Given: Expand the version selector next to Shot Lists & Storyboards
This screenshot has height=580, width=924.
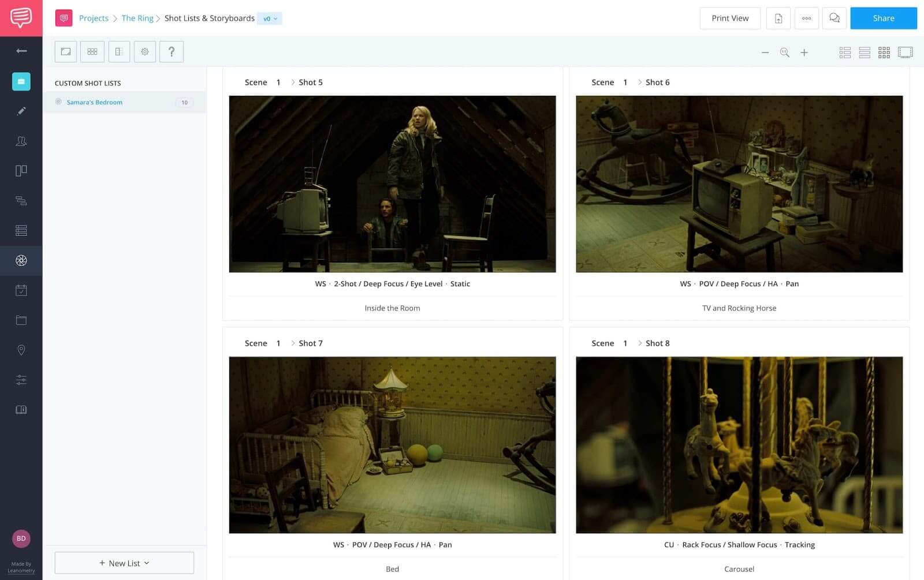Looking at the screenshot, I should (269, 18).
